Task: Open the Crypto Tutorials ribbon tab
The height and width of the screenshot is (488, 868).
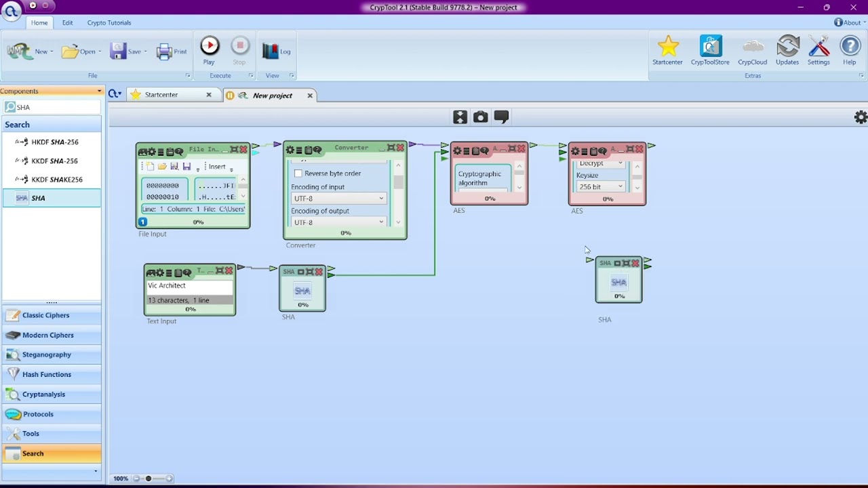Action: point(109,22)
